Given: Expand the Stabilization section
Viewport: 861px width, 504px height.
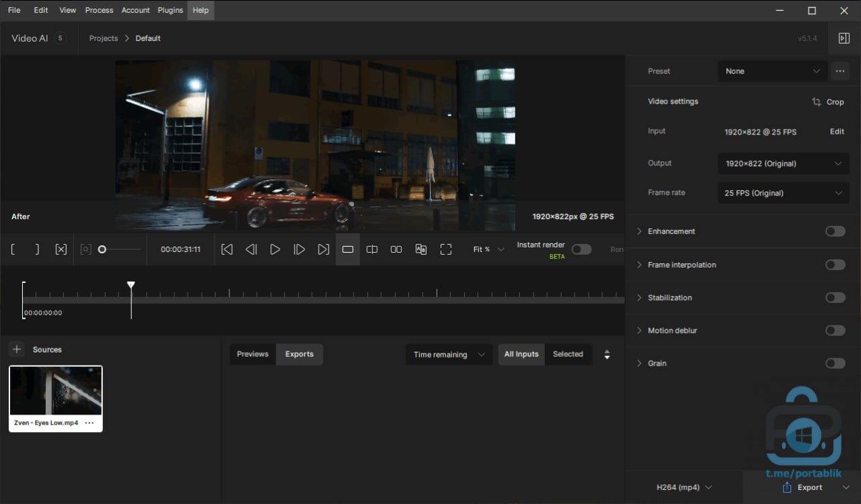Looking at the screenshot, I should (x=640, y=298).
